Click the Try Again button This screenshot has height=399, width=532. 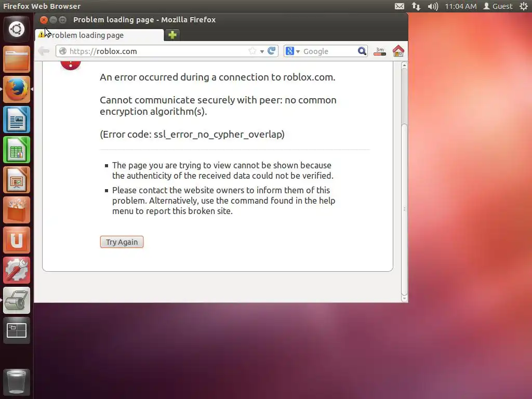point(122,242)
